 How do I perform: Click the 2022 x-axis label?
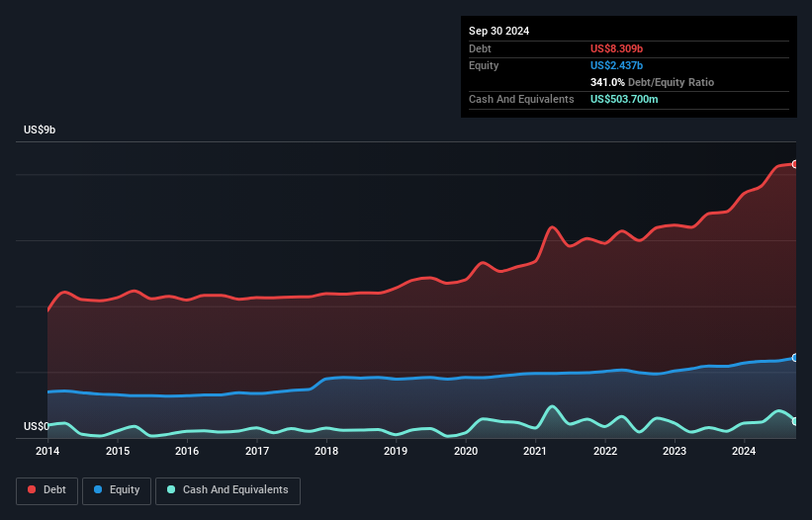click(605, 451)
